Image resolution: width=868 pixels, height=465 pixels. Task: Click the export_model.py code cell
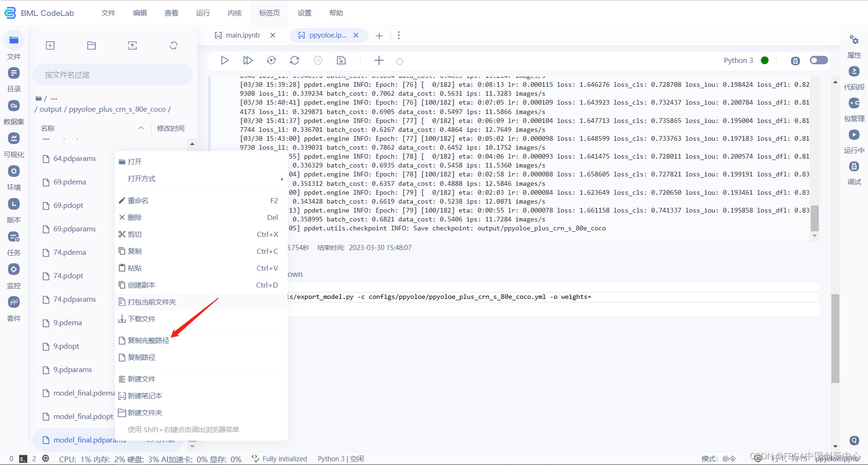(x=553, y=297)
